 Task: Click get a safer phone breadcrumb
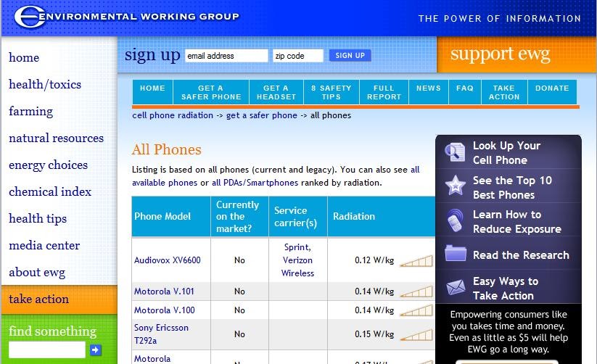pos(262,115)
